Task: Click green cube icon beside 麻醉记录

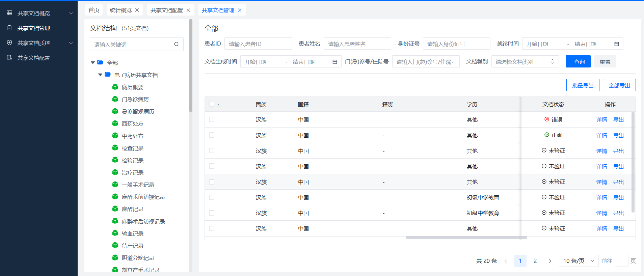Action: point(115,209)
